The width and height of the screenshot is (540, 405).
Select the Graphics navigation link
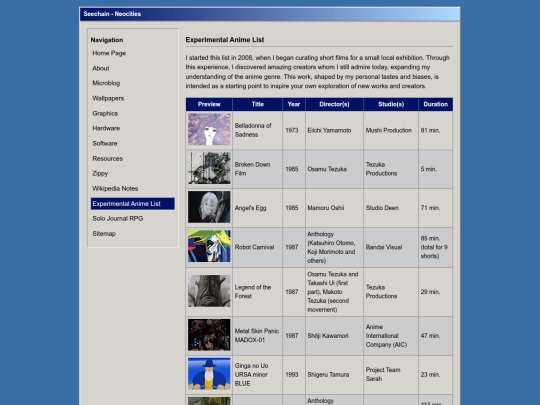click(105, 113)
